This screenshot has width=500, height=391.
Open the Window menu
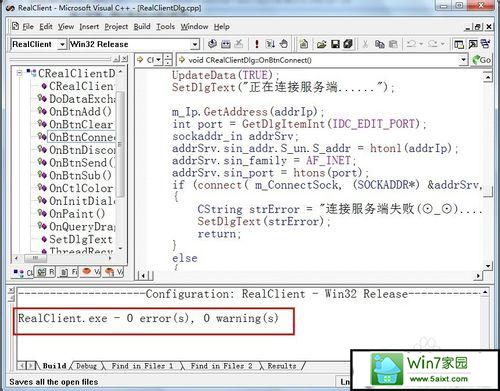pos(194,27)
